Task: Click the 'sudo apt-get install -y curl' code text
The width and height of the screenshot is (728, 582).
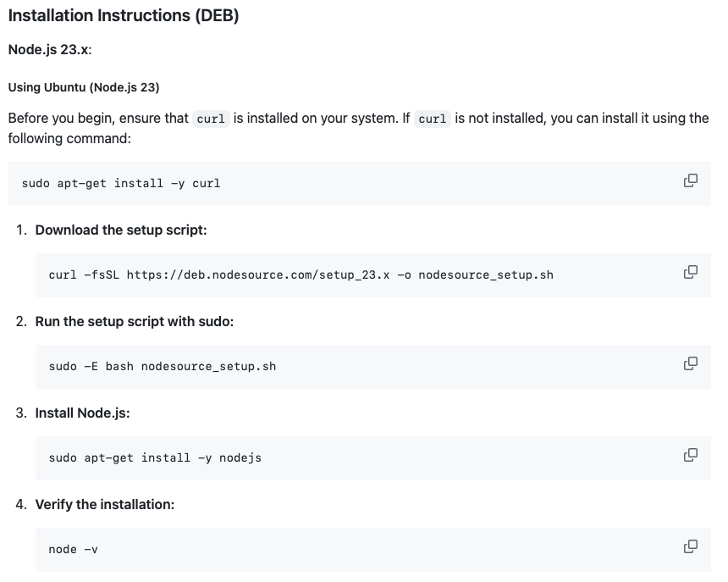Action: click(121, 183)
